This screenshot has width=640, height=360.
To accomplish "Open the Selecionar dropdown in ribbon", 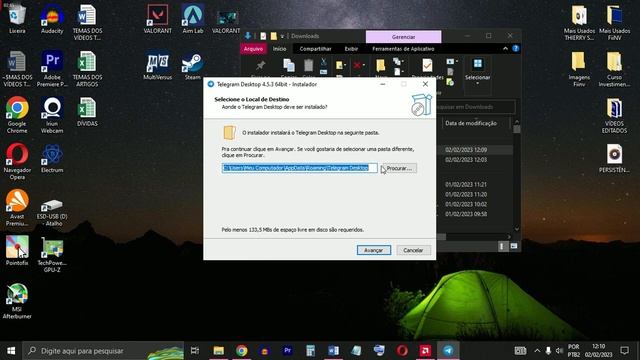I will (x=477, y=71).
